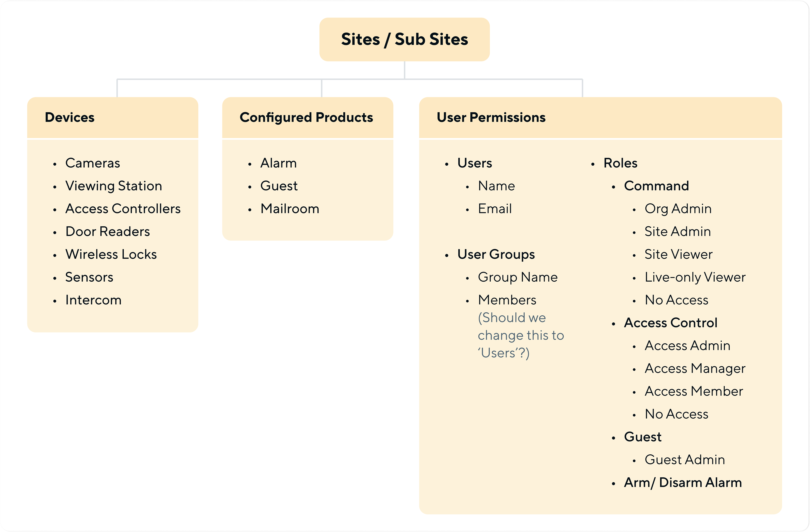Click the User Permissions header
Viewport: 810px width, 532px height.
click(x=491, y=117)
